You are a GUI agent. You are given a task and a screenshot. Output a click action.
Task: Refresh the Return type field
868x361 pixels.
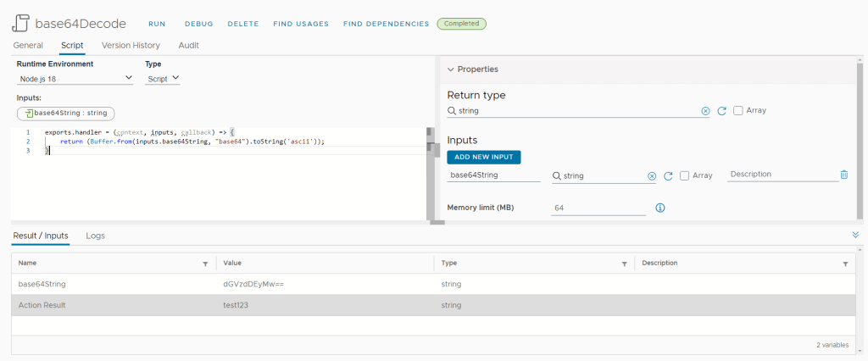[722, 111]
